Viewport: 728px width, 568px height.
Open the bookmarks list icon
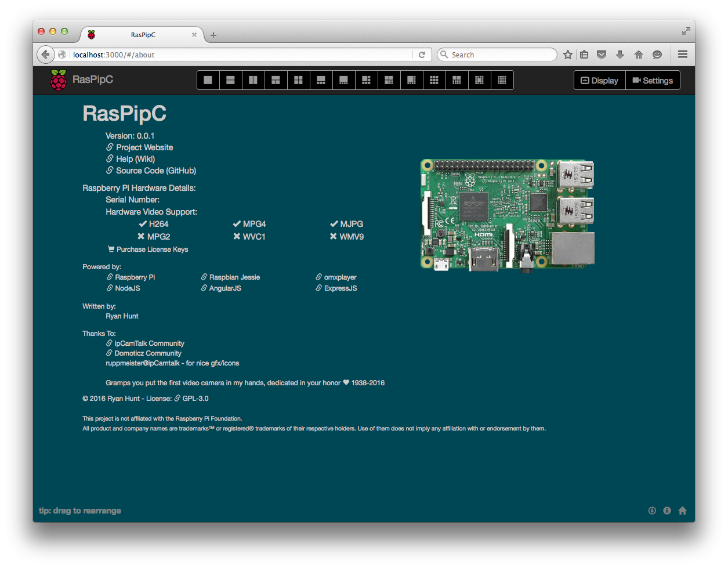coord(584,55)
